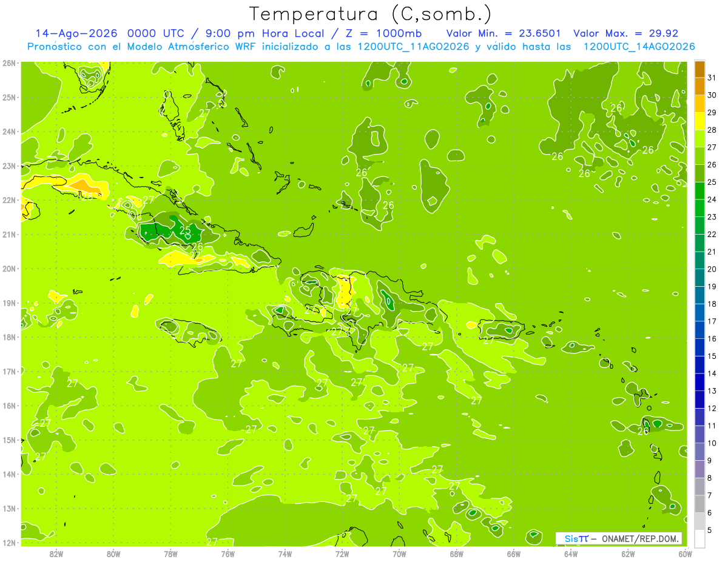Image resolution: width=728 pixels, height=562 pixels.
Task: Click the '25' contour label over Cuba
Action: [185, 230]
